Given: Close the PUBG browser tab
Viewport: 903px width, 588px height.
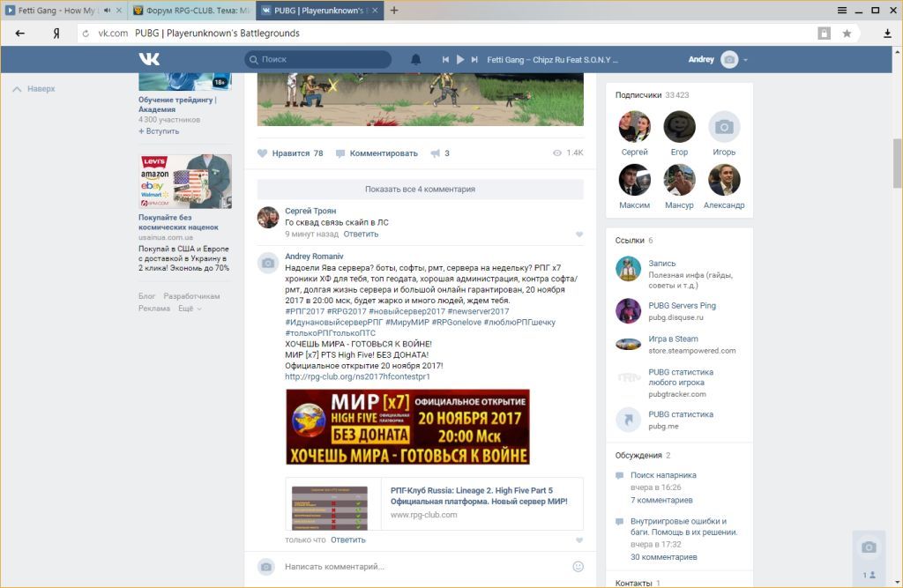Looking at the screenshot, I should point(375,11).
